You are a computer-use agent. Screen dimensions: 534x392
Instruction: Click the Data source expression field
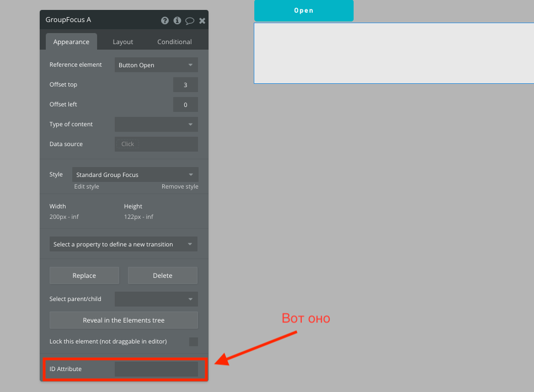[x=156, y=144]
